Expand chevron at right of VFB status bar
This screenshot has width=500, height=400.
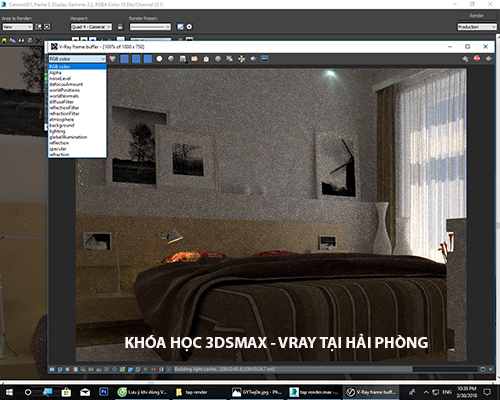pos(490,369)
